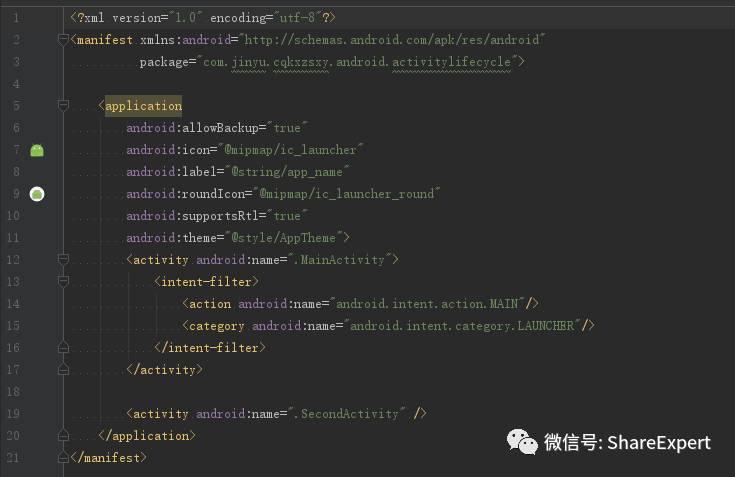The image size is (735, 477).
Task: Collapse the manifest tag fold on line 2
Action: coord(63,40)
